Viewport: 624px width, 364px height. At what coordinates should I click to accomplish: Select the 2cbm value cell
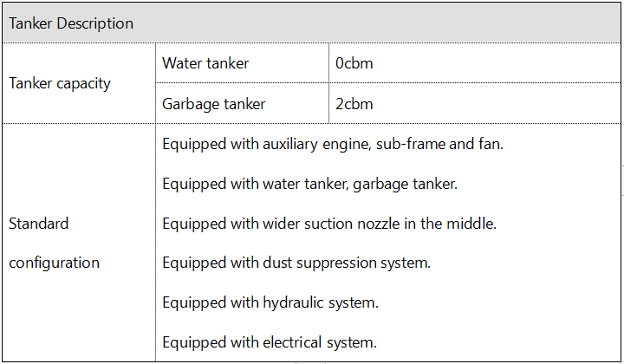475,104
